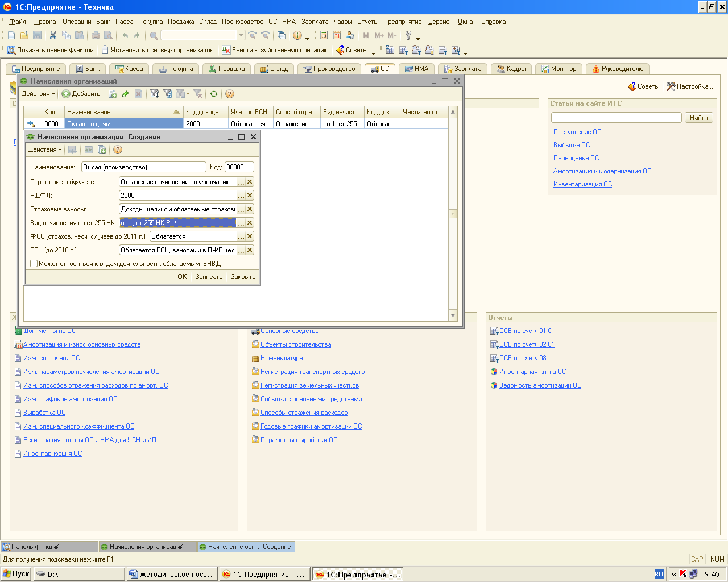
Task: Open selection button for ЕСН field
Action: [x=241, y=250]
